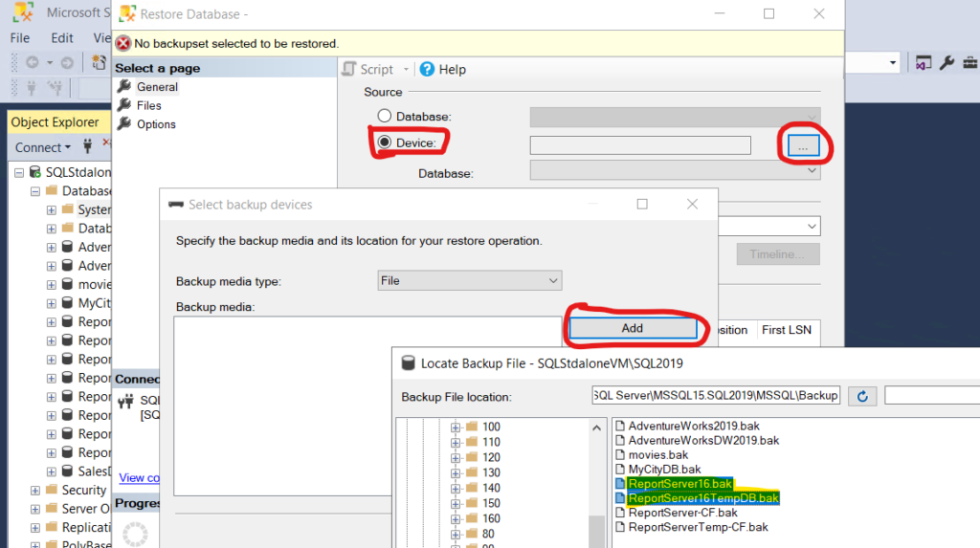Expand the Server Objects folder node

point(35,509)
